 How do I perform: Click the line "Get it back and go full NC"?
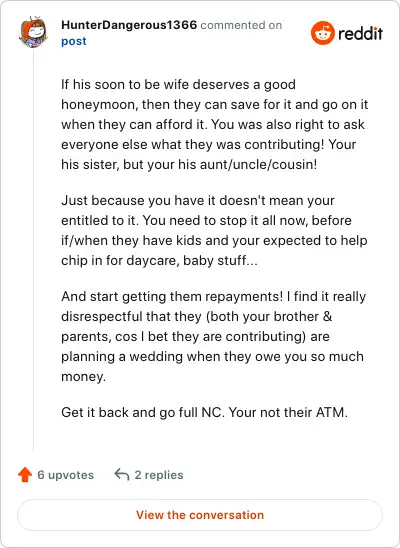pos(204,412)
